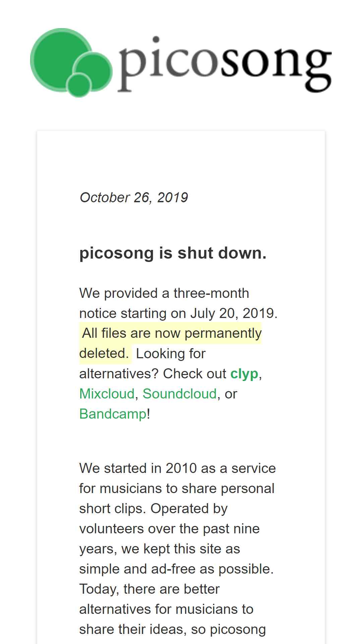
Task: Click the picosong wordmark text
Action: tap(225, 64)
